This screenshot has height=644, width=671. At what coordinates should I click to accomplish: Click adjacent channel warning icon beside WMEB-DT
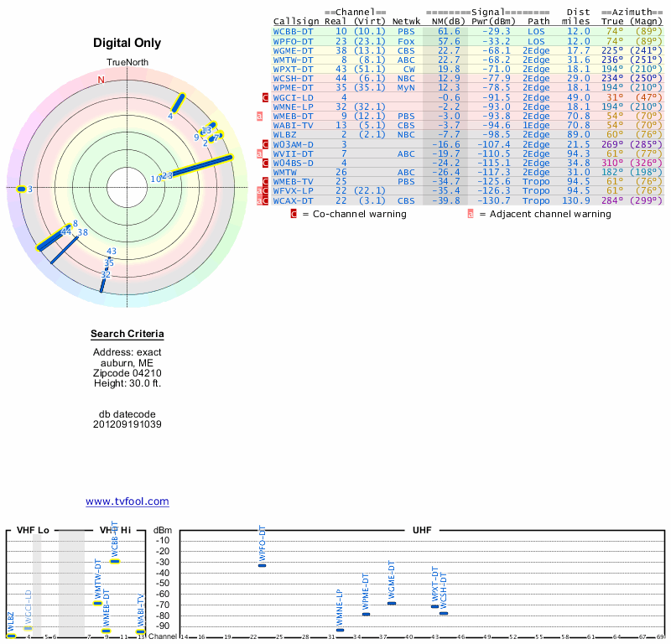tap(259, 117)
